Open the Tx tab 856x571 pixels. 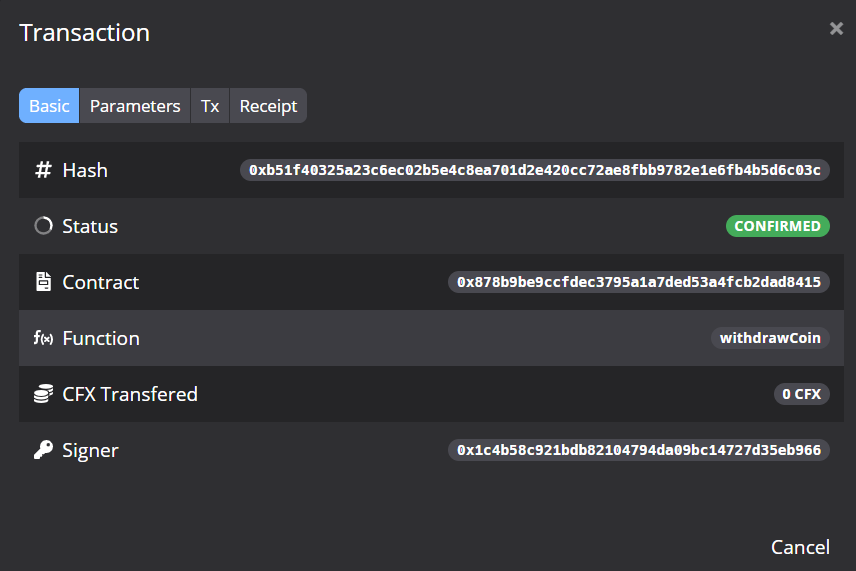click(210, 106)
